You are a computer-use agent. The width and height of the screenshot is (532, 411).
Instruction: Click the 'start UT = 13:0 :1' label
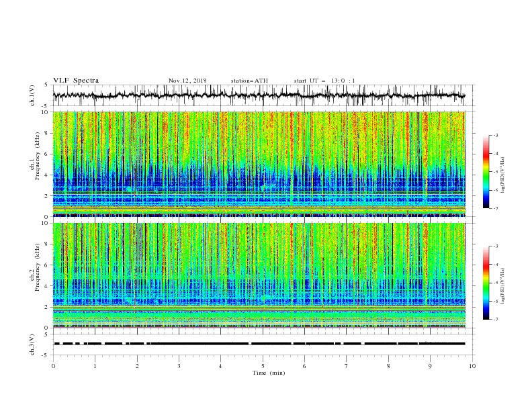324,81
